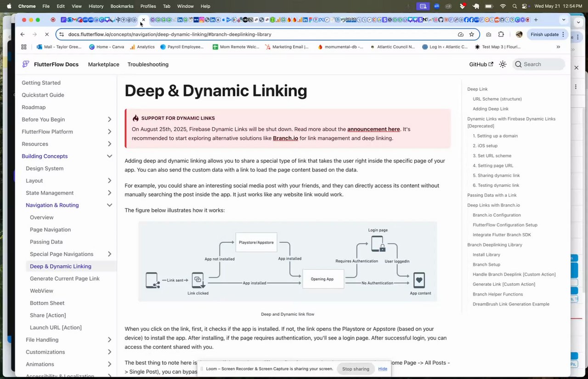This screenshot has width=588, height=379.
Task: Open the Quickstart Guide page
Action: pyautogui.click(x=43, y=95)
